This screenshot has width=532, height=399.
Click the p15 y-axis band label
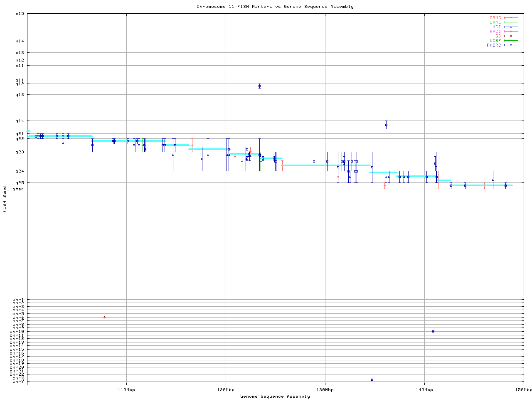(20, 14)
